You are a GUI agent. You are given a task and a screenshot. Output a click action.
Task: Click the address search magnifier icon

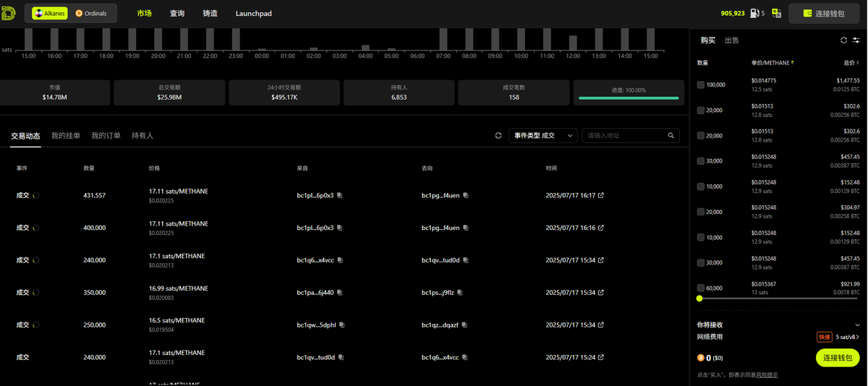(671, 135)
